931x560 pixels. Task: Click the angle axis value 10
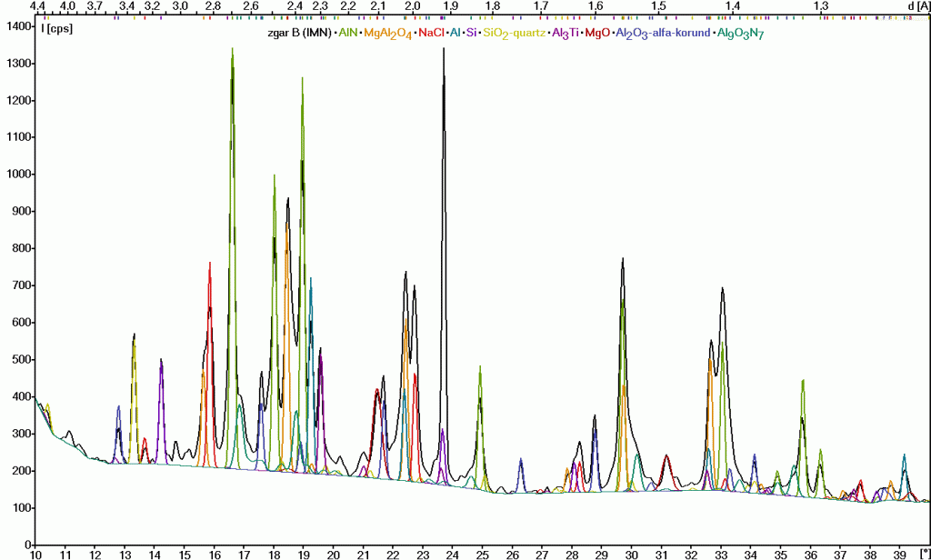(35, 554)
